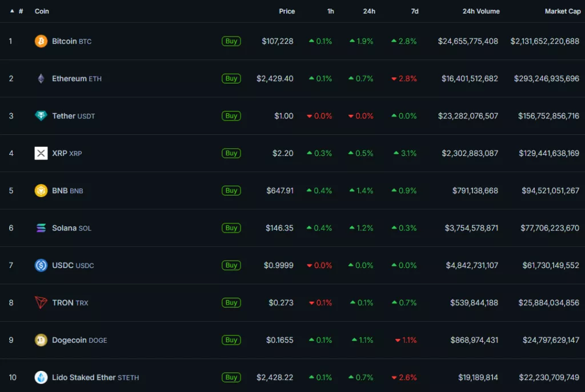
Task: Click the XRP logo icon
Action: [41, 153]
